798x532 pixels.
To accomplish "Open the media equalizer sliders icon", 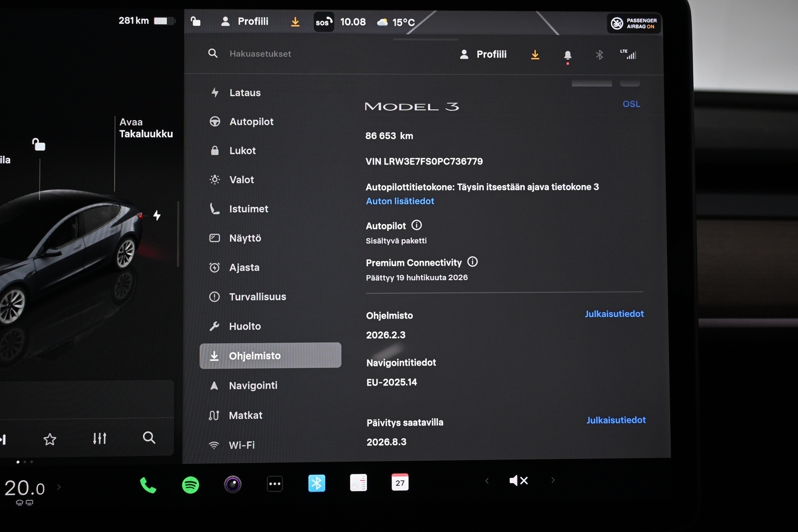I will (x=100, y=438).
